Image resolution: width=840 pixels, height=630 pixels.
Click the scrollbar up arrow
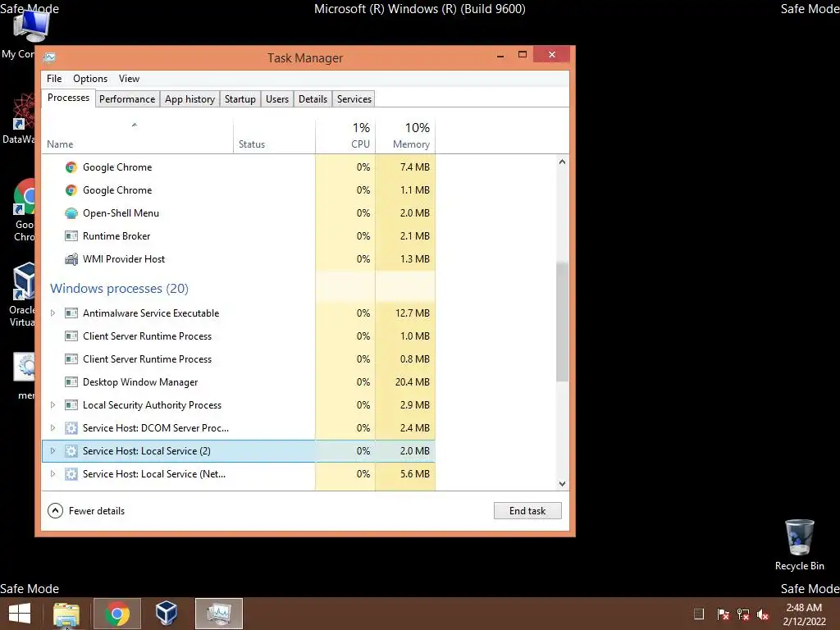562,162
